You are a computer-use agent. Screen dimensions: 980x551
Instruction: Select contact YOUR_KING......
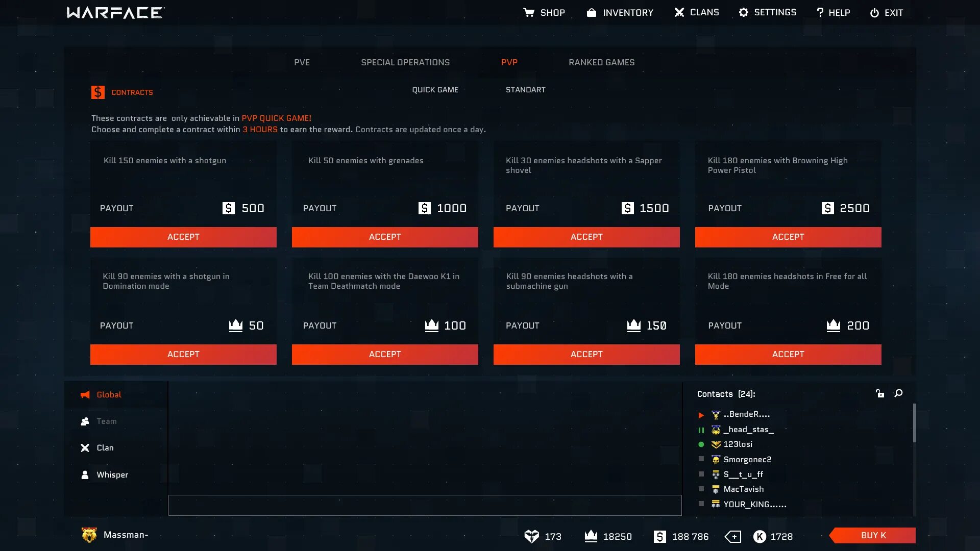[x=755, y=505]
